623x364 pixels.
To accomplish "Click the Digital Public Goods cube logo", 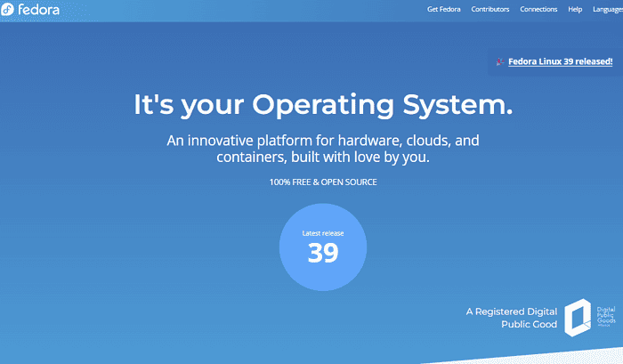I will coord(578,318).
